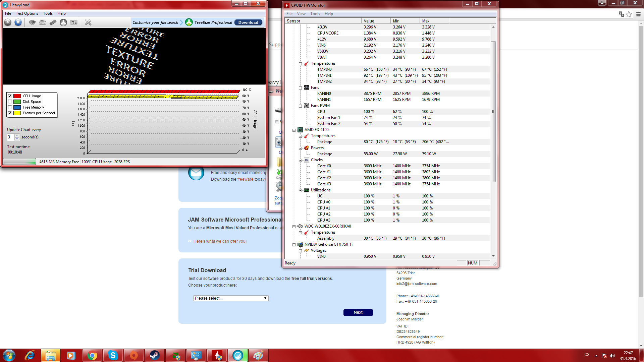
Task: Click the hard drive icon beside WDC
Action: pos(300,226)
